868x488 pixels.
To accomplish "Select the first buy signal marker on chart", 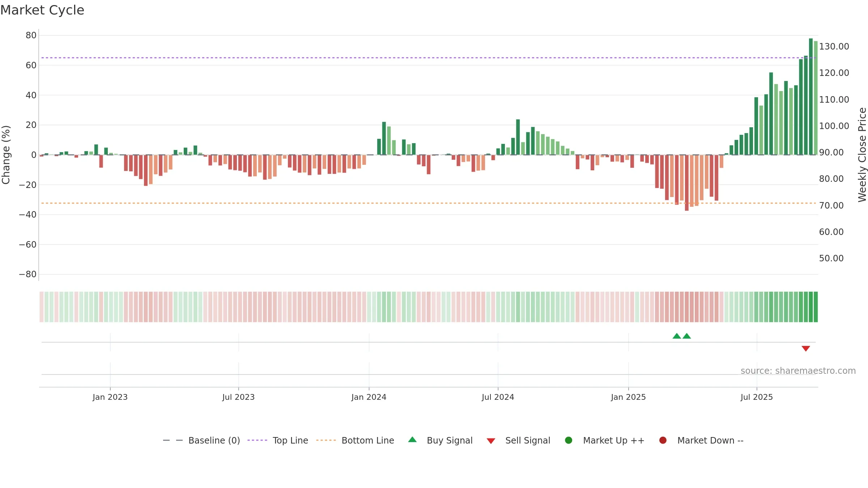I will pyautogui.click(x=677, y=336).
